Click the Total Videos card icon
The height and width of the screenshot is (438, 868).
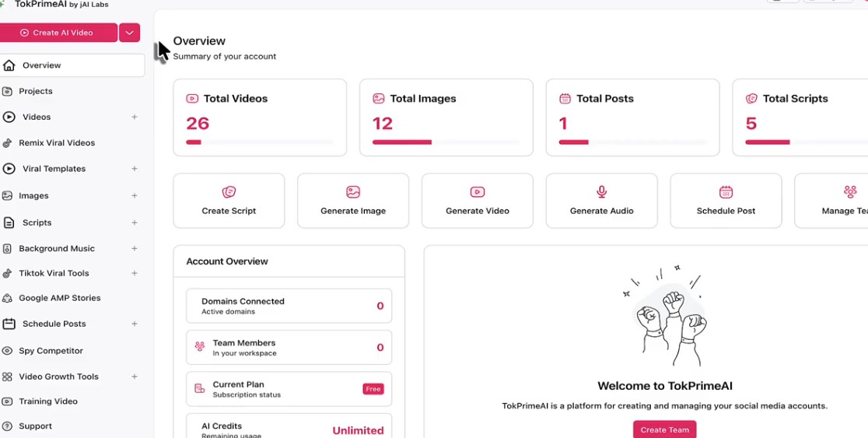coord(192,99)
